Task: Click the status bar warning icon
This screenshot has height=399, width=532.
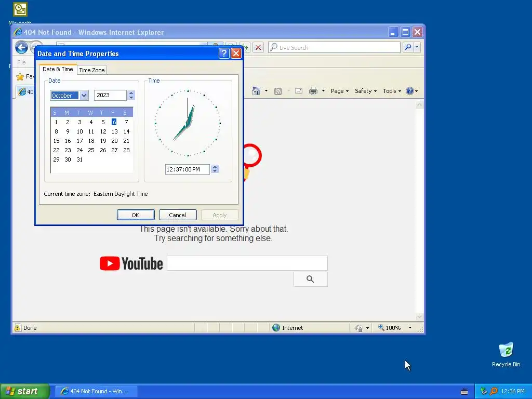Action: pos(18,328)
